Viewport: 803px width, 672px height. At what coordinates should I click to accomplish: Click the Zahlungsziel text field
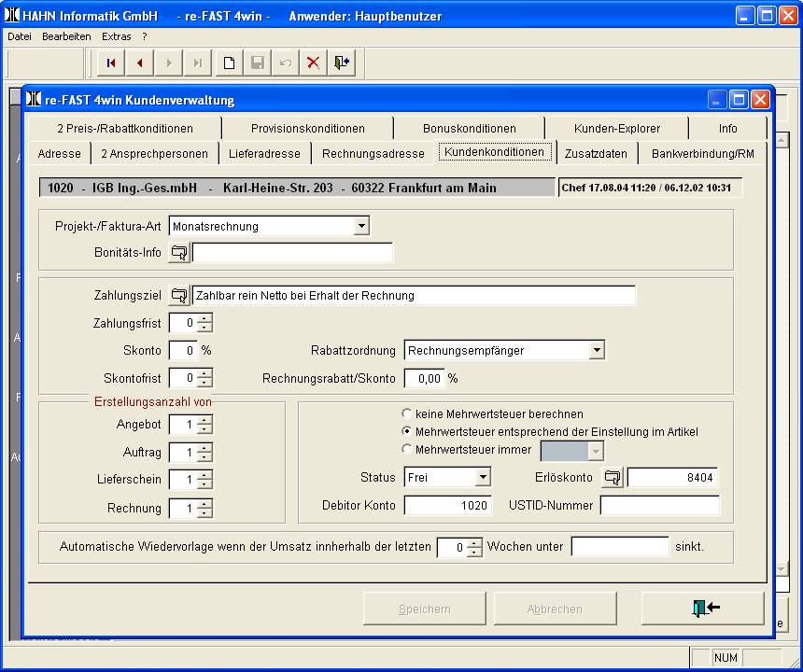(x=414, y=295)
